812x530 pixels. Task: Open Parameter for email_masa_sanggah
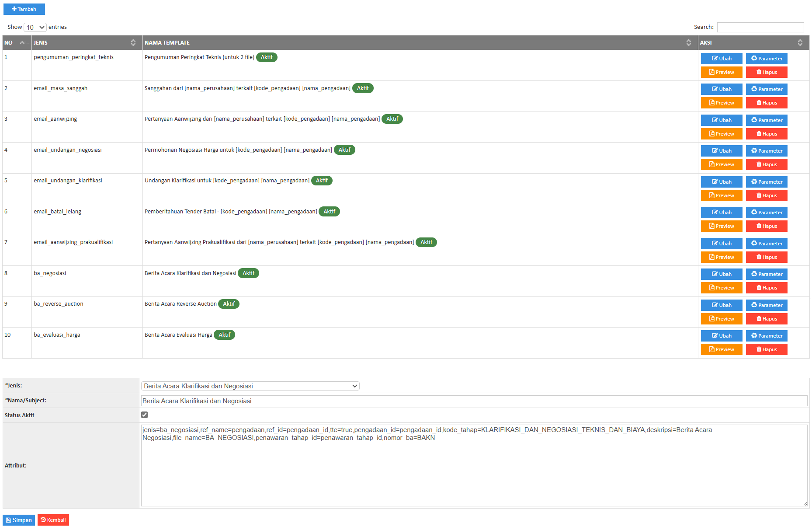(767, 89)
